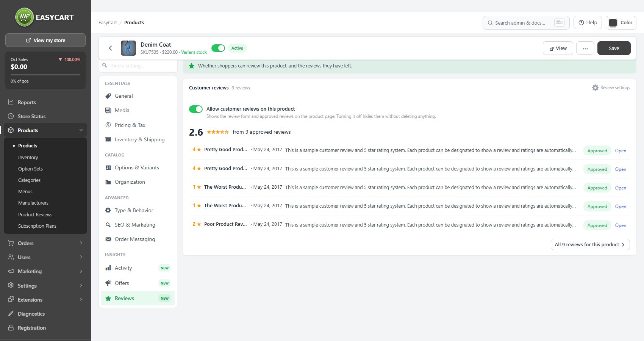Click the Type & Behavior gear icon
The height and width of the screenshot is (341, 644).
pos(108,210)
